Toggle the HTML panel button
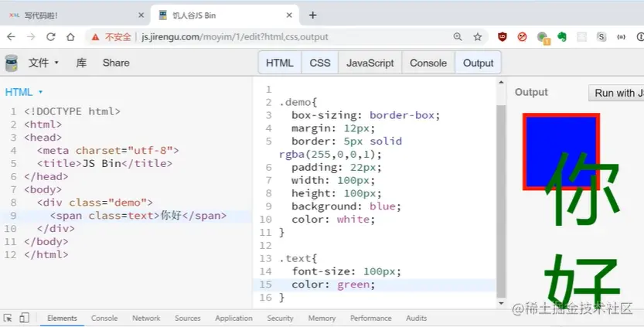The width and height of the screenshot is (644, 327). pos(280,63)
